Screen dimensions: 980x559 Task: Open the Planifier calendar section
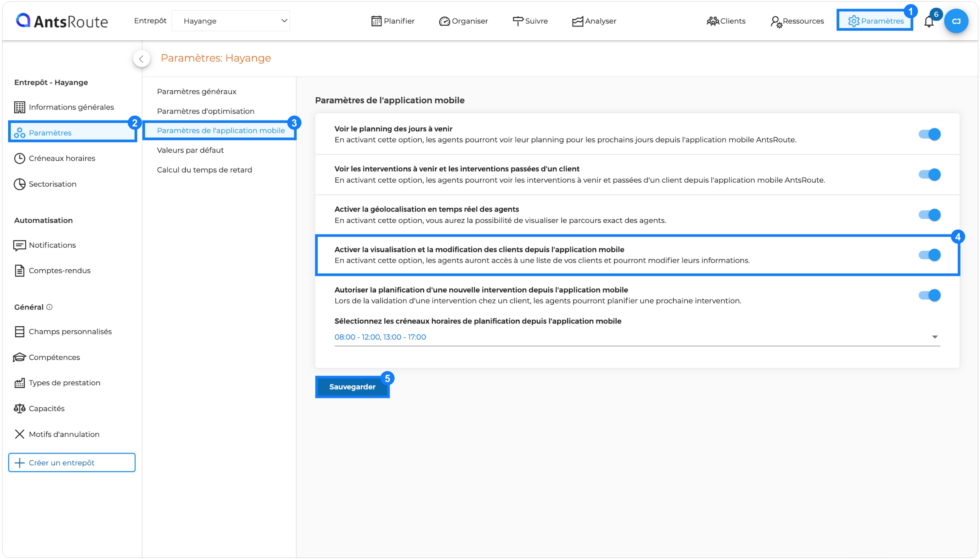pyautogui.click(x=393, y=21)
